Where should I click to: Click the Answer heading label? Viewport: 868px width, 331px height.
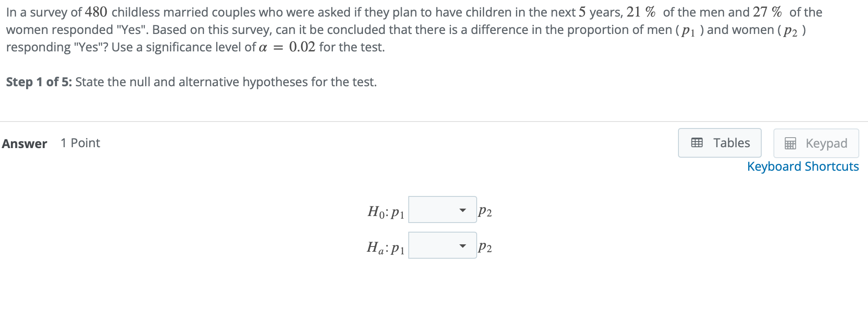pos(24,144)
